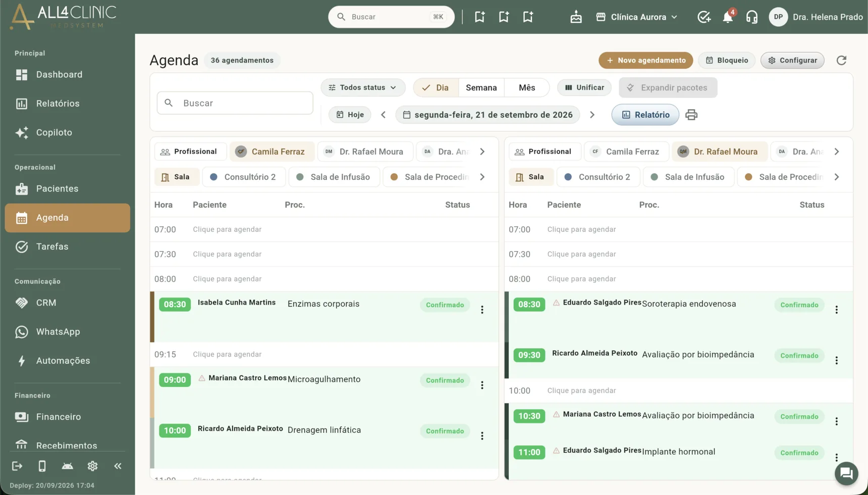Click the Sala de Infusão gray dot, left panel

[300, 177]
